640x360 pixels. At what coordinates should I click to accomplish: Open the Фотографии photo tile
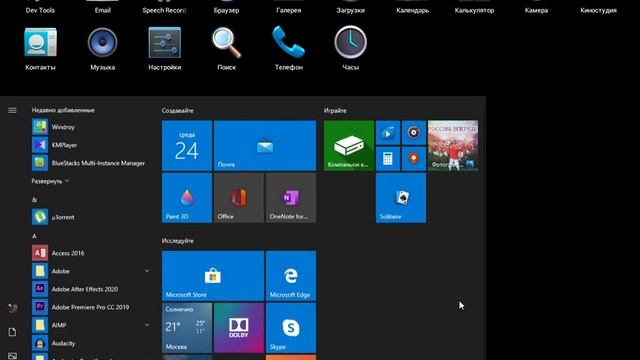(453, 145)
